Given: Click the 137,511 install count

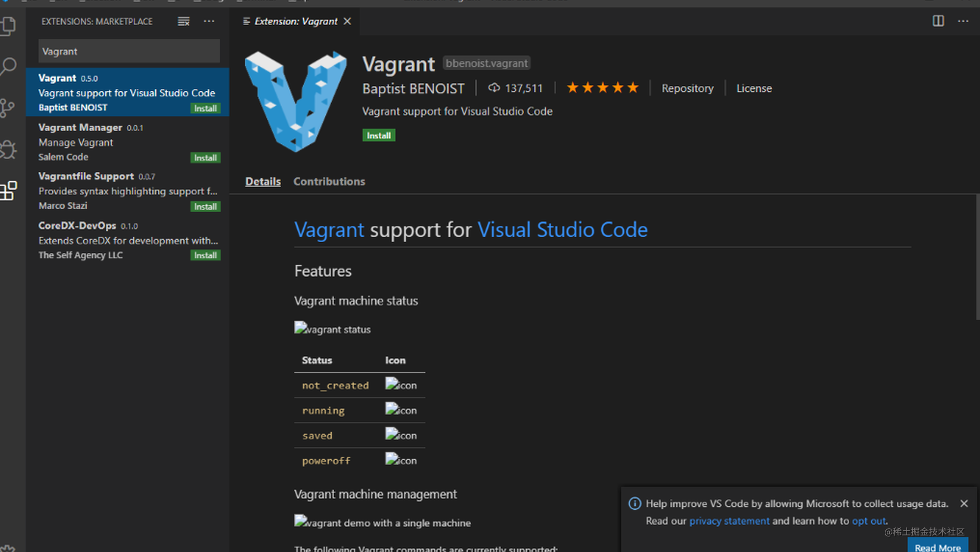Looking at the screenshot, I should tap(524, 88).
